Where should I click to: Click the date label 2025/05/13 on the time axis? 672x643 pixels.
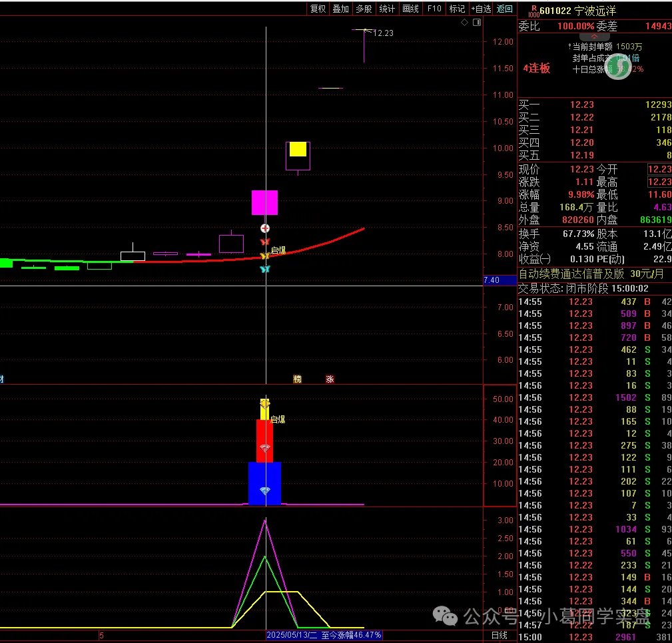292,635
